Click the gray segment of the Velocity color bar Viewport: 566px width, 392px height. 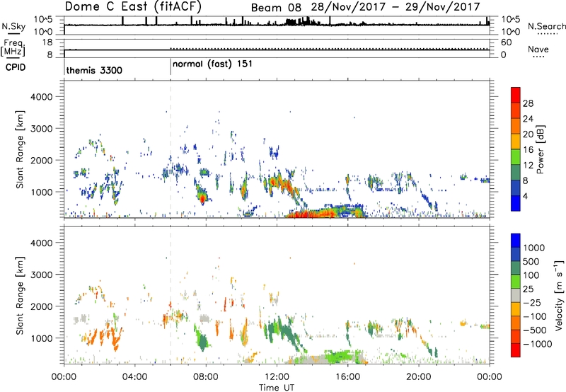[x=516, y=295]
